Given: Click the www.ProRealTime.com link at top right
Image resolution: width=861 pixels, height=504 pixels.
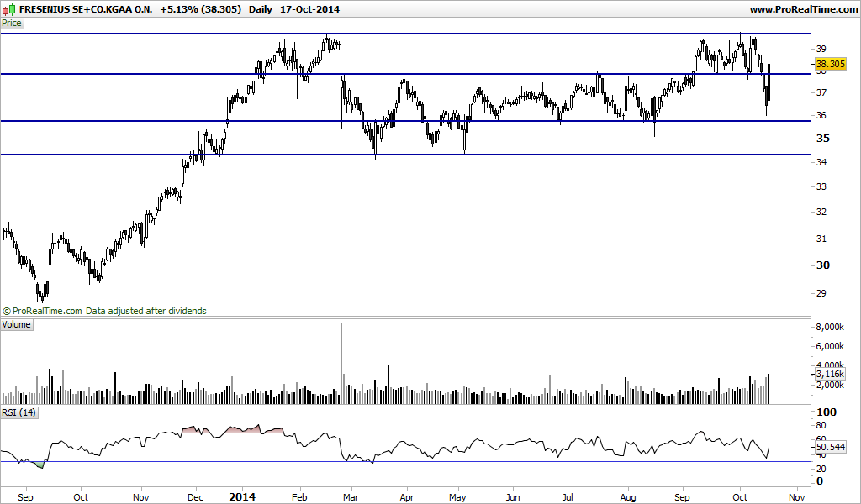Looking at the screenshot, I should point(803,8).
